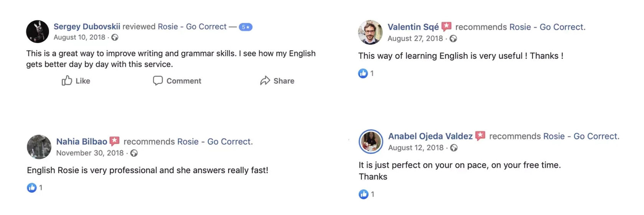The height and width of the screenshot is (215, 644).
Task: Click recommend star badge next to Nahia Bilbao
Action: [x=114, y=141]
